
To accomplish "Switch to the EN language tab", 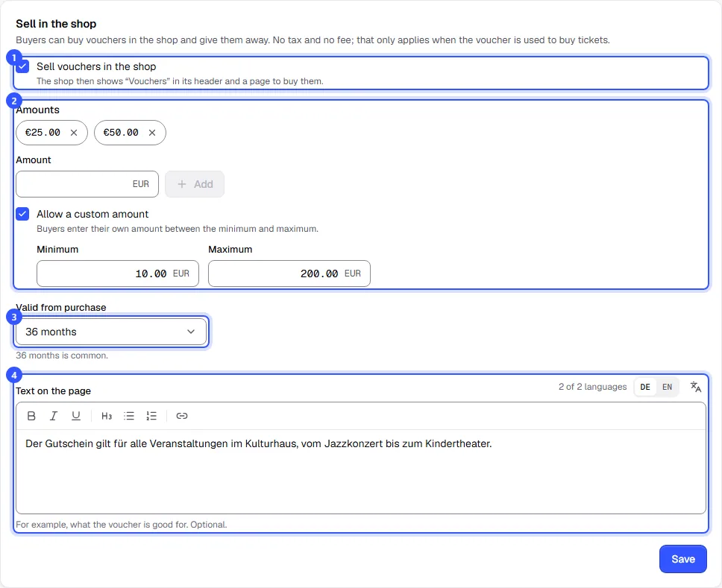I will pos(668,387).
